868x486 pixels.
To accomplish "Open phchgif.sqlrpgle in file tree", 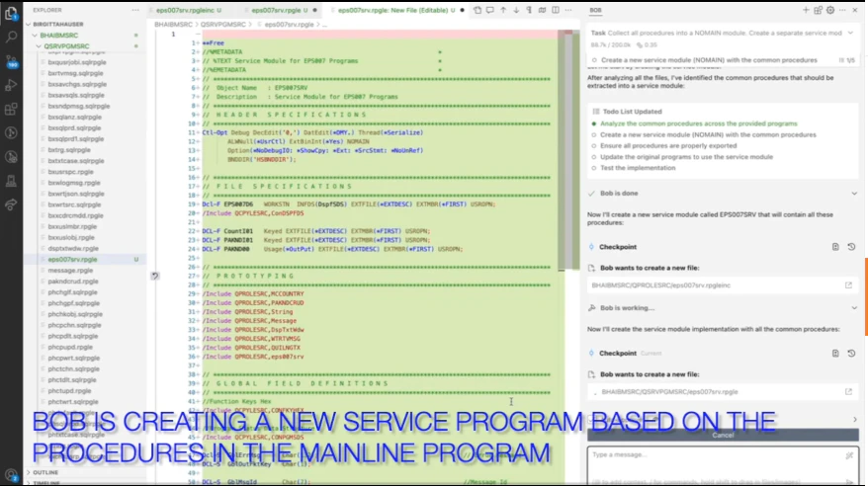I will (72, 292).
